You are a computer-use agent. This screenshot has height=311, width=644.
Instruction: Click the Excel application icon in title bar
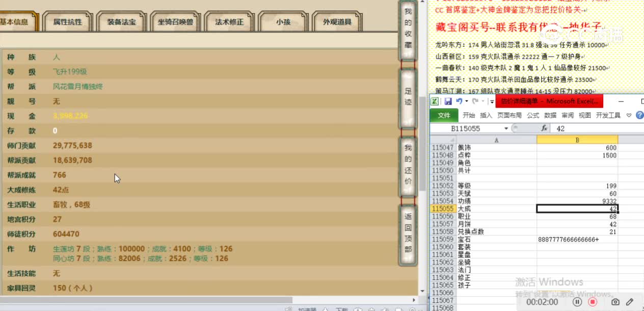click(x=435, y=101)
